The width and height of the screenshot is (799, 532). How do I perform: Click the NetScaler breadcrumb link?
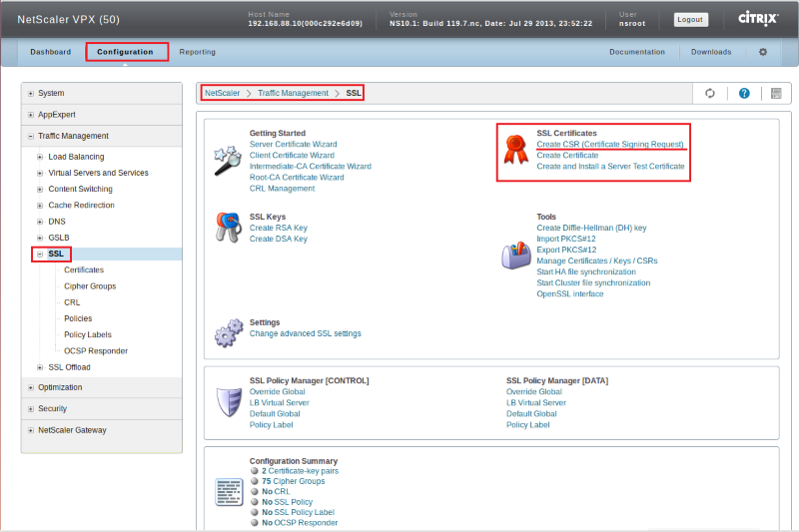(222, 93)
